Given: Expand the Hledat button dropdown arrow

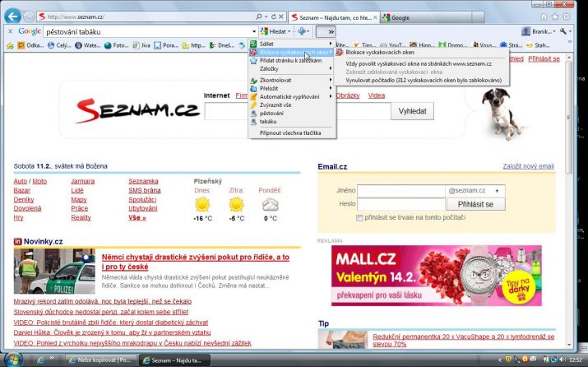Looking at the screenshot, I should pyautogui.click(x=289, y=31).
